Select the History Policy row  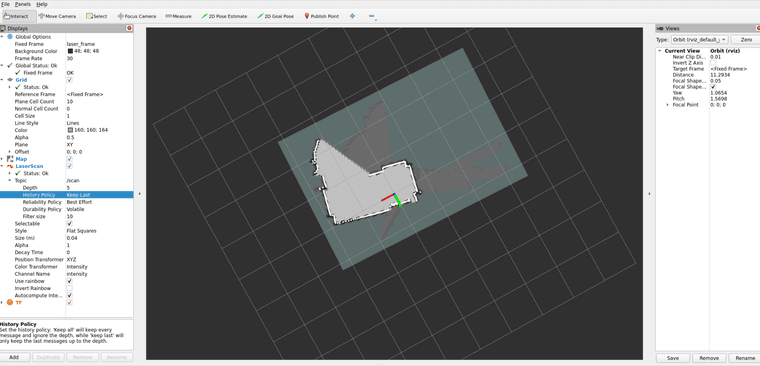tap(66, 195)
